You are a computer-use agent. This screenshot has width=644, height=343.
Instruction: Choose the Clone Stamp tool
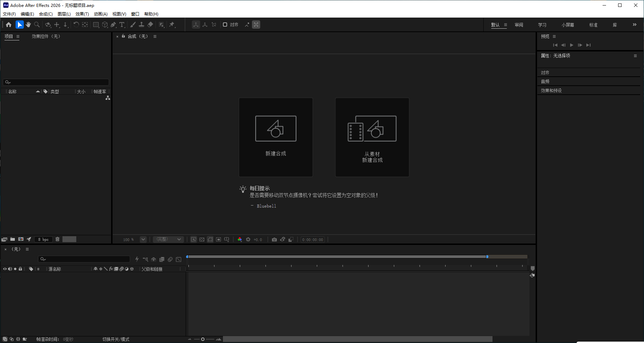pyautogui.click(x=142, y=25)
